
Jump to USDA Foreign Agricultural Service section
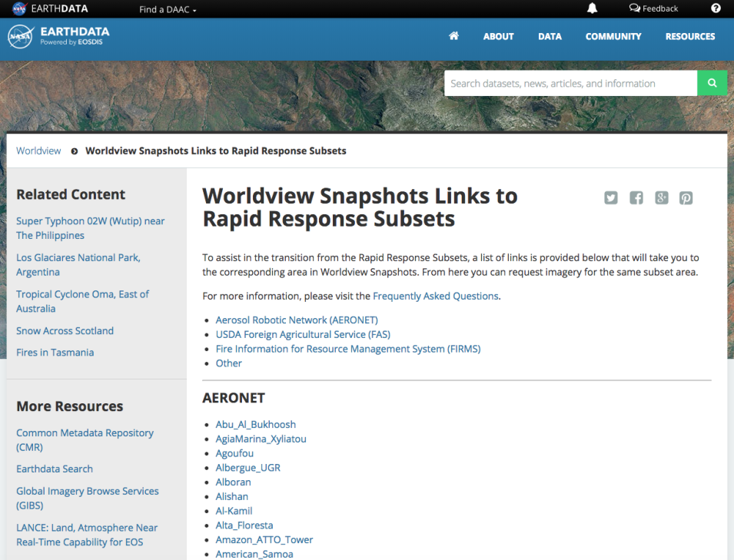pyautogui.click(x=303, y=334)
